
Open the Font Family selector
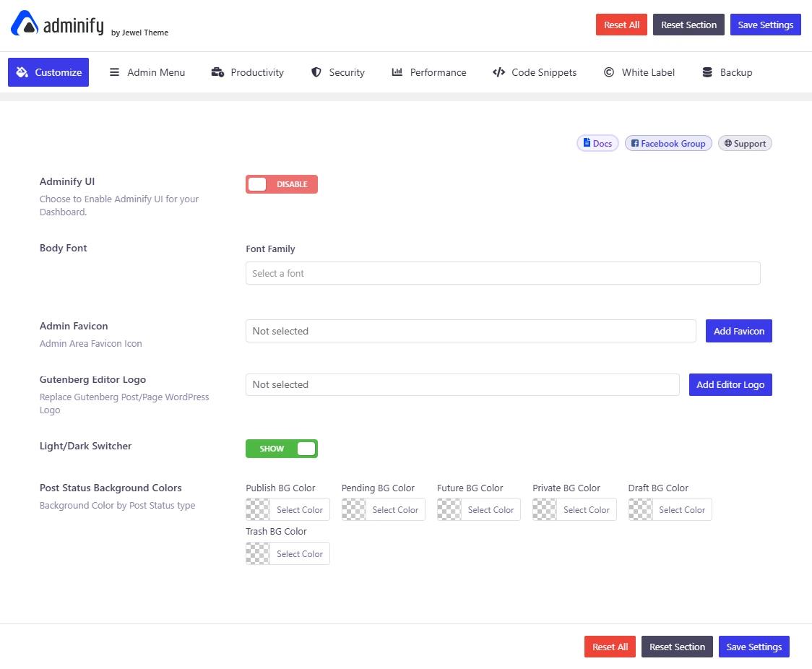[x=503, y=273]
